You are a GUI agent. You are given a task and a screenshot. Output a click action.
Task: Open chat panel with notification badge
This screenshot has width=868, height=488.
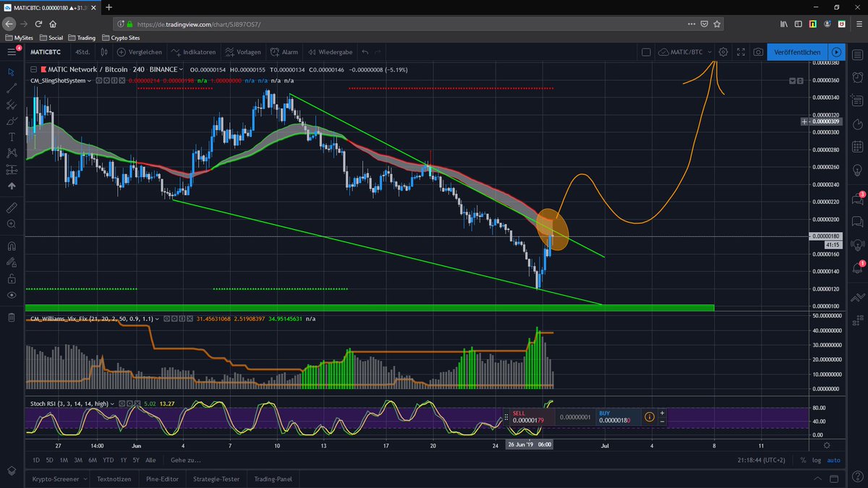click(x=857, y=198)
